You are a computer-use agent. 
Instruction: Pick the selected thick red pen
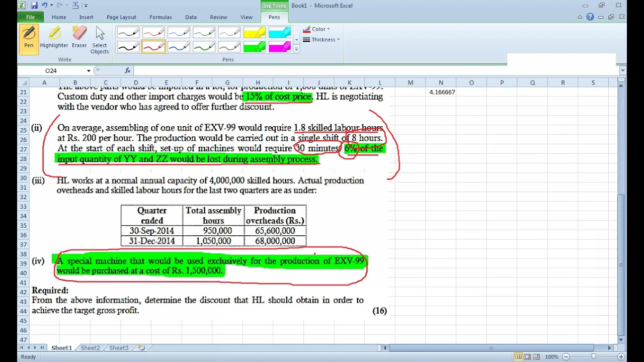pyautogui.click(x=153, y=47)
